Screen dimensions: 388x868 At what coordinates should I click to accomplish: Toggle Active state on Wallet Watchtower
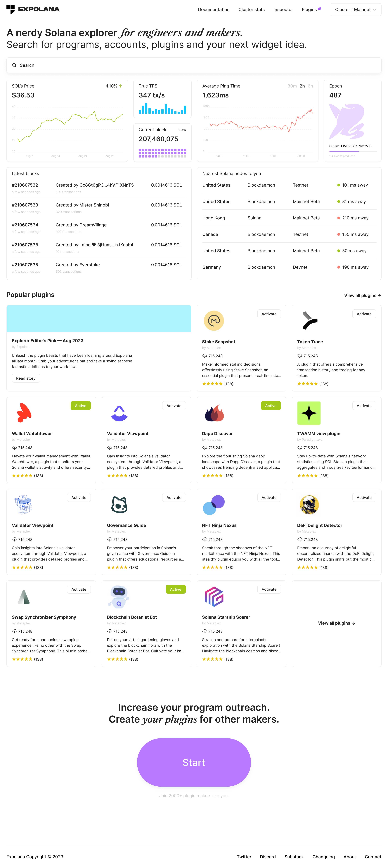point(81,406)
